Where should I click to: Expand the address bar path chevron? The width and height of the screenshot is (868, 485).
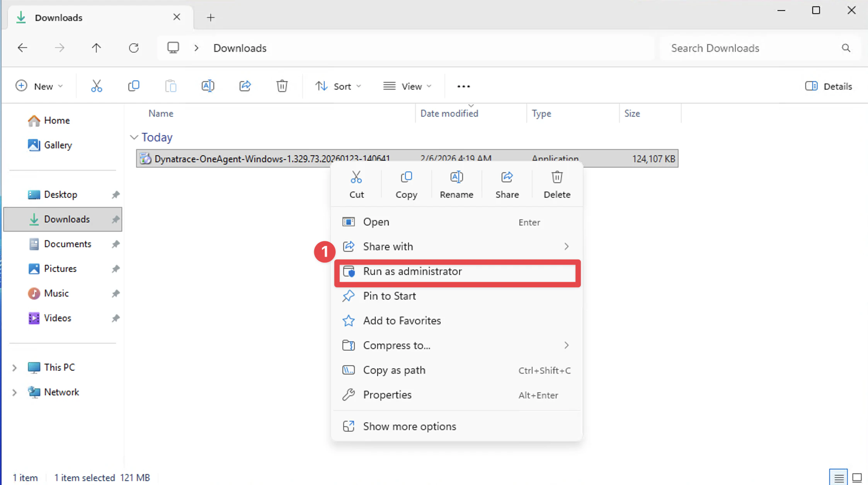click(x=196, y=48)
